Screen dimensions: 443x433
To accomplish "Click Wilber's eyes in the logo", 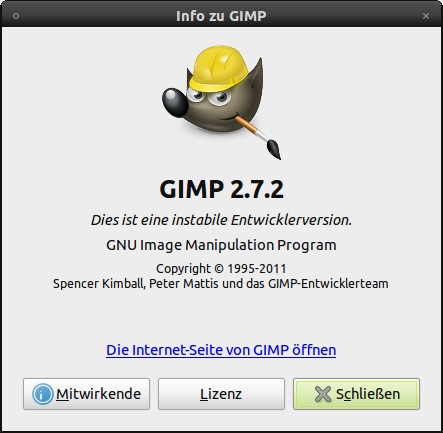I will point(209,97).
